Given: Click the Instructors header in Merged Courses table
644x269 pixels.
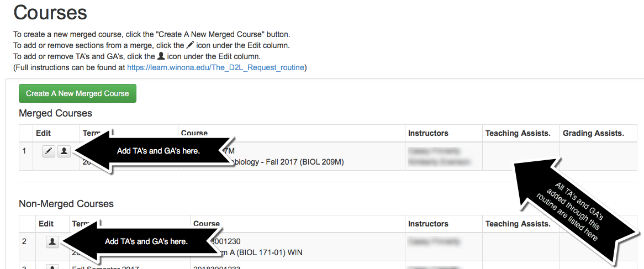Looking at the screenshot, I should [428, 133].
